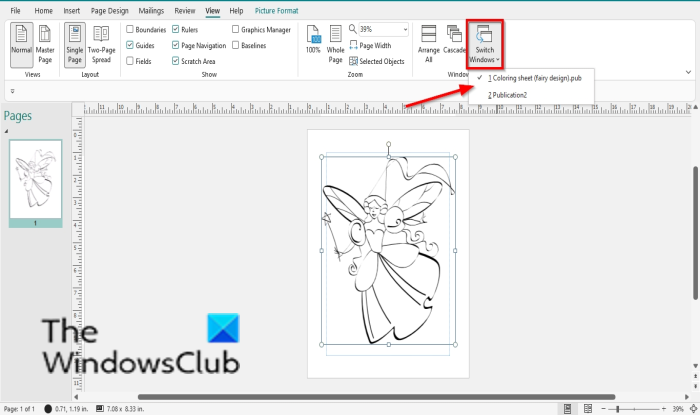Click the zoom in plus button

tap(664, 409)
